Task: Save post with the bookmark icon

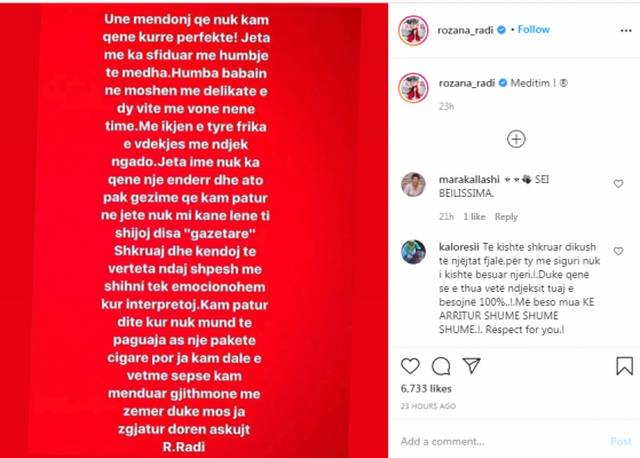Action: (624, 366)
